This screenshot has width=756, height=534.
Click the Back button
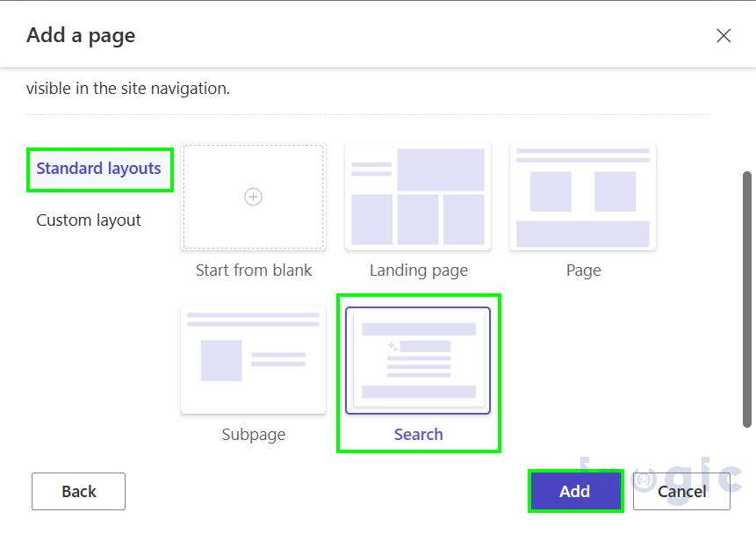pos(79,491)
